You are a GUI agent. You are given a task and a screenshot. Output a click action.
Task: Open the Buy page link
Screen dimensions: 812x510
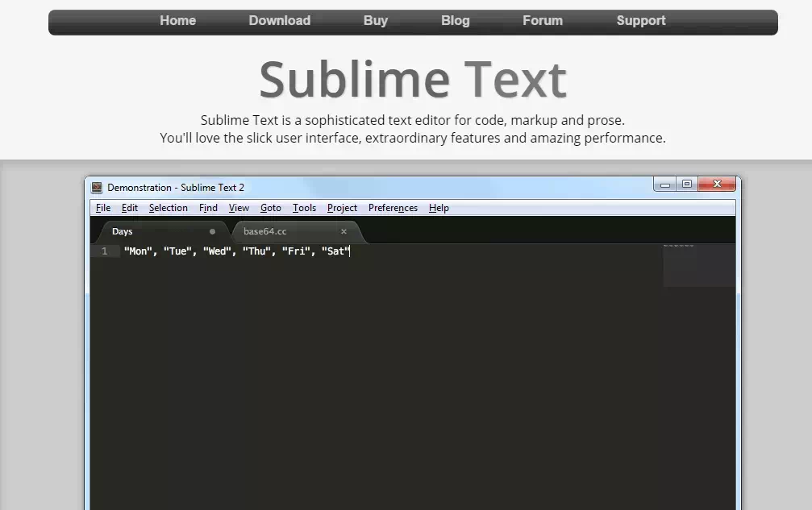pyautogui.click(x=376, y=21)
